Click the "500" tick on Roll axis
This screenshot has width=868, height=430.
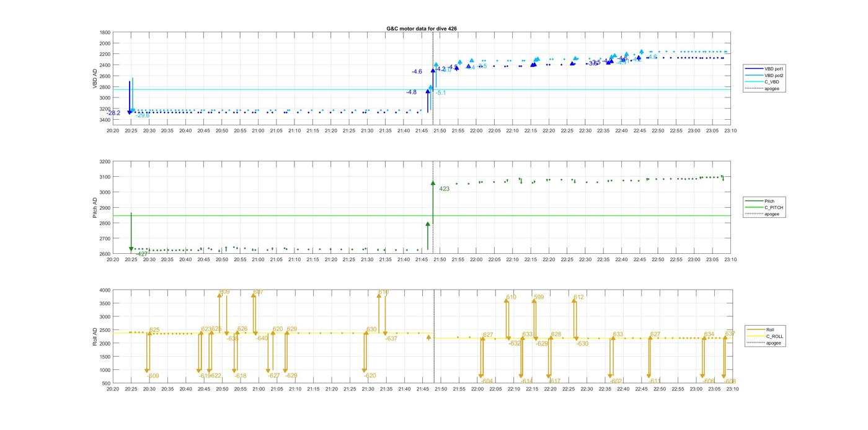[107, 383]
